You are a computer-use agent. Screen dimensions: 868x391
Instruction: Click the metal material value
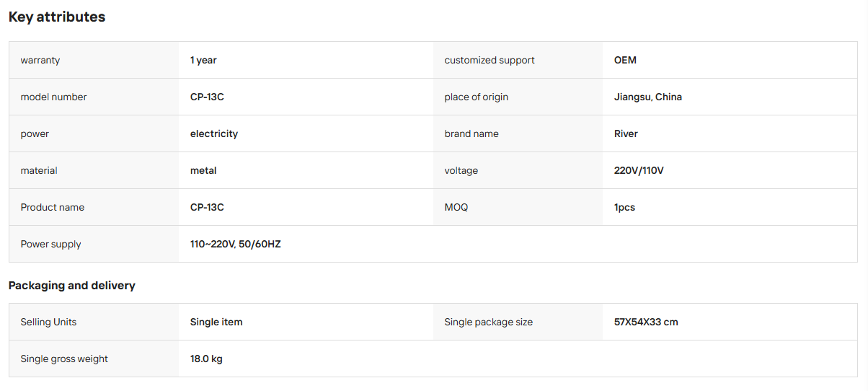pyautogui.click(x=203, y=171)
